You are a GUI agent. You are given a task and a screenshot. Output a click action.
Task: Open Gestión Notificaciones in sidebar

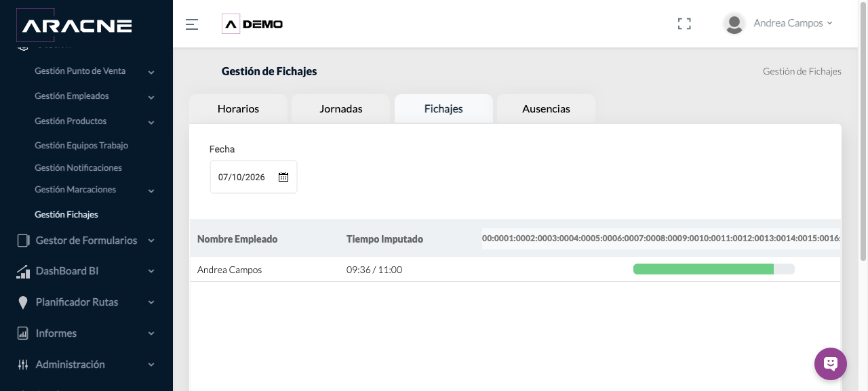(x=78, y=167)
